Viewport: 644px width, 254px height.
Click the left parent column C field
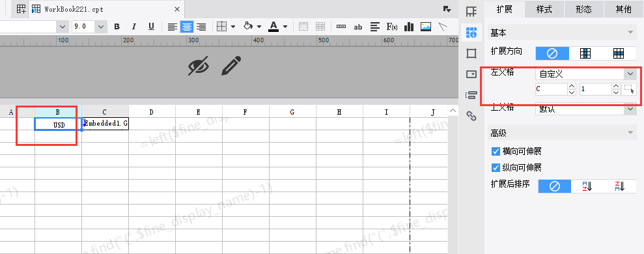coord(551,89)
